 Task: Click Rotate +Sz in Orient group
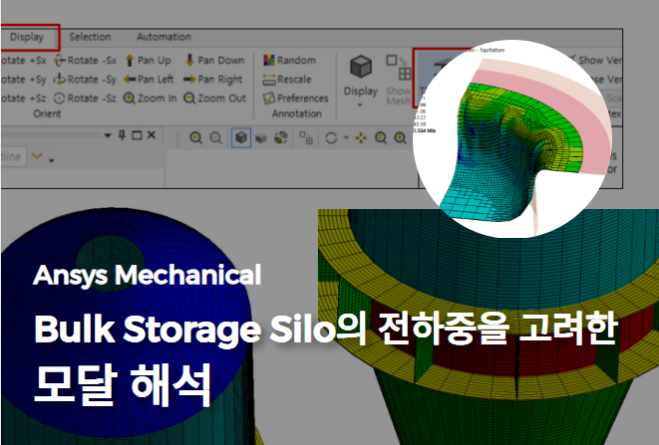pyautogui.click(x=24, y=98)
